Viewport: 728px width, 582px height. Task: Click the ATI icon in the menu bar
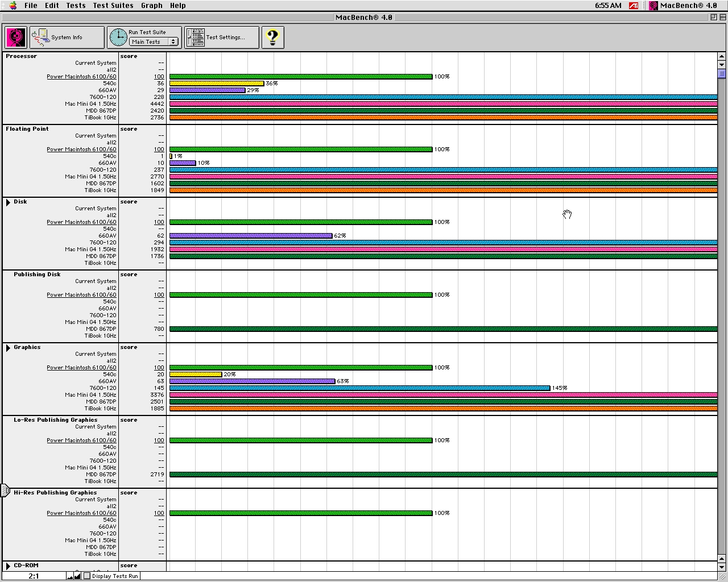click(x=634, y=6)
